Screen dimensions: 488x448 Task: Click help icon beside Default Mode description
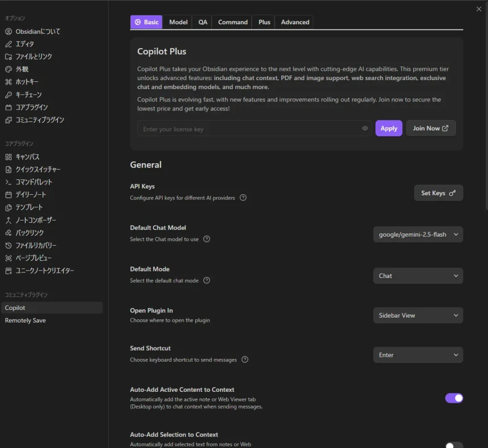tap(207, 280)
